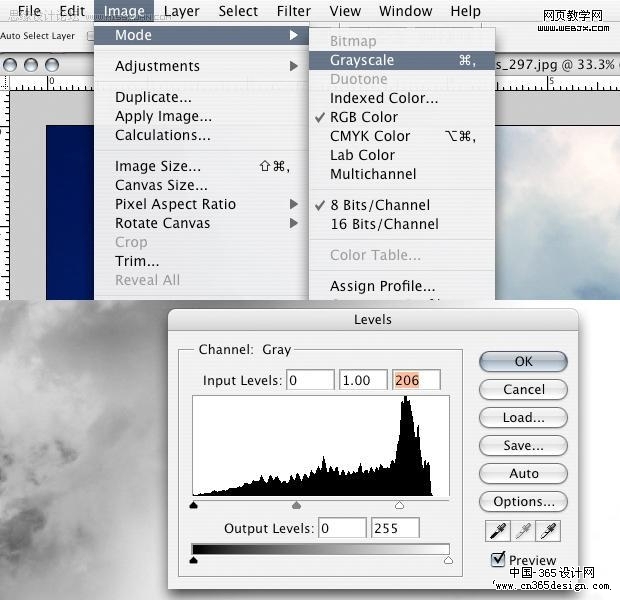Expand the Adjustments submenu arrow
Screen dimensions: 620x600
(x=293, y=66)
